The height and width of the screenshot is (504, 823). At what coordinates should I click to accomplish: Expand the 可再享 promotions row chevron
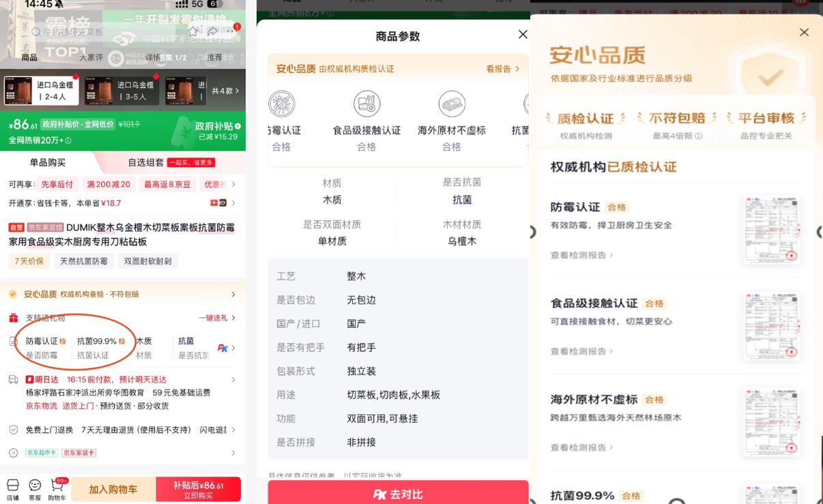point(233,184)
